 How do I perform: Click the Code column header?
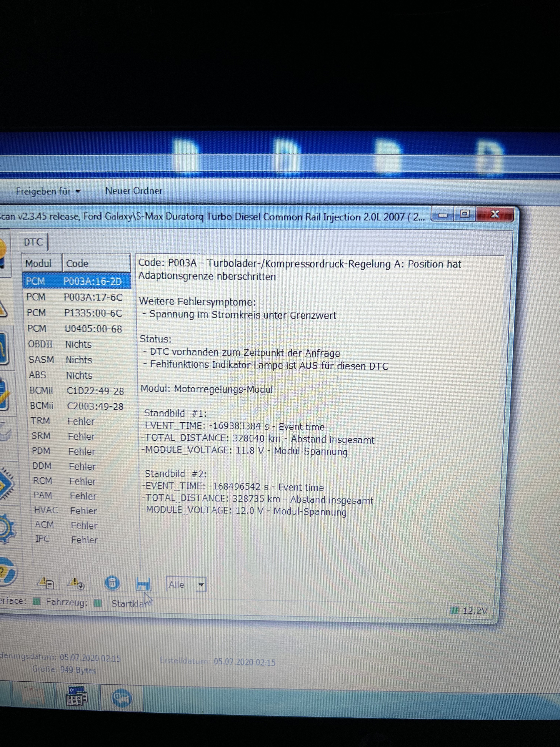click(96, 263)
